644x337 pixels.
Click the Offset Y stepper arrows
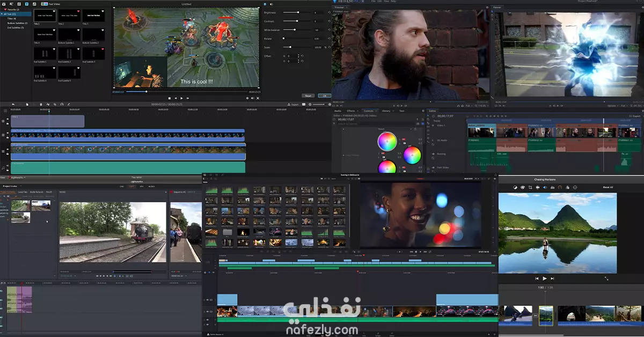coord(298,61)
